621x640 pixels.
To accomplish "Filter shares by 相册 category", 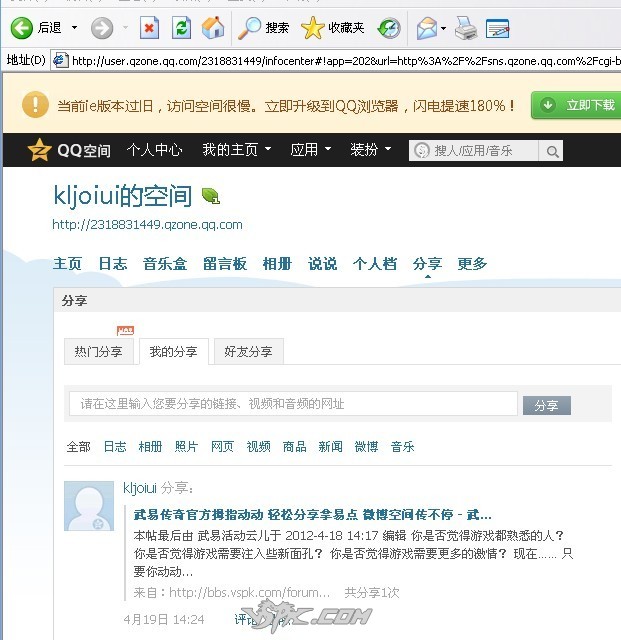I will click(x=150, y=447).
